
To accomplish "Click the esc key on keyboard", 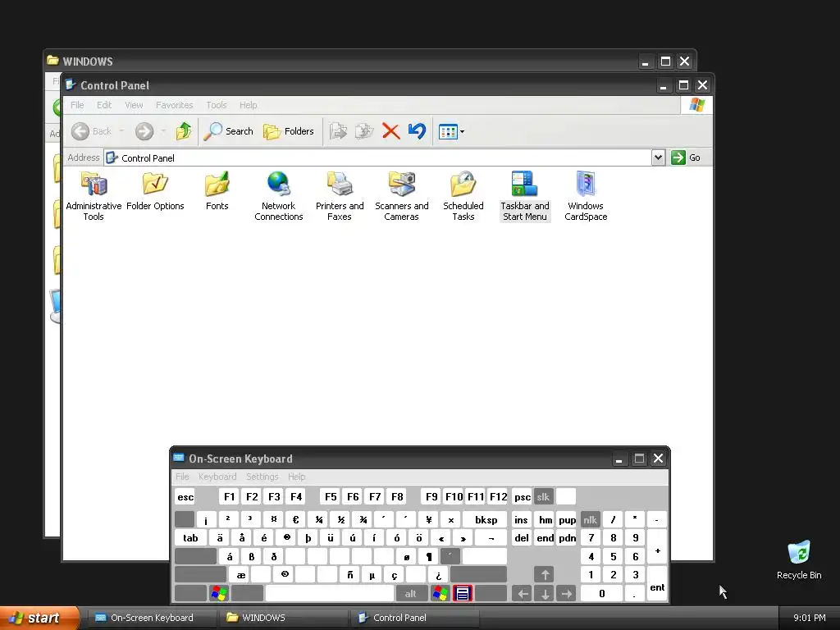I will [x=185, y=496].
